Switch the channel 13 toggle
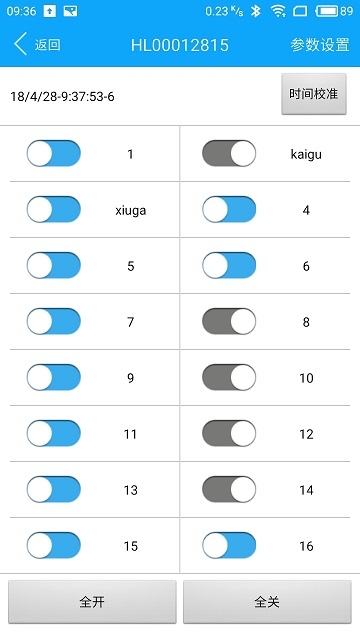 click(54, 489)
